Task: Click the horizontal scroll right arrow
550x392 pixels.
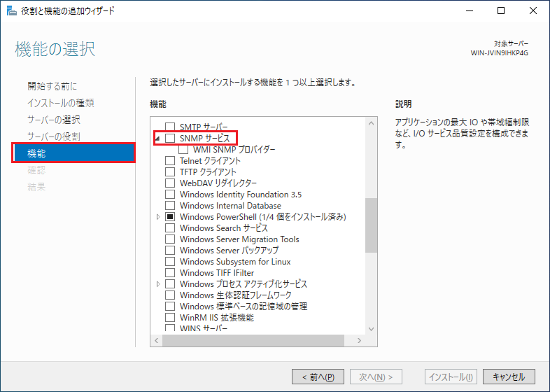Action: 359,340
